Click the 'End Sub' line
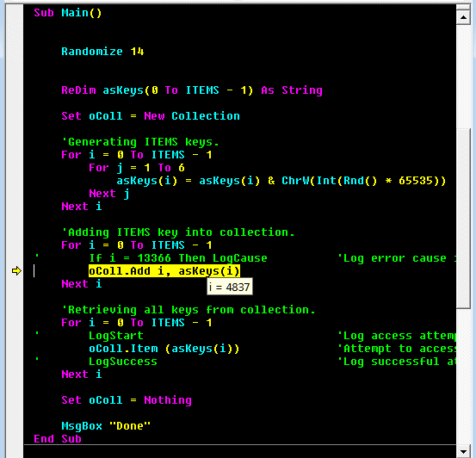The width and height of the screenshot is (476, 458). [58, 439]
